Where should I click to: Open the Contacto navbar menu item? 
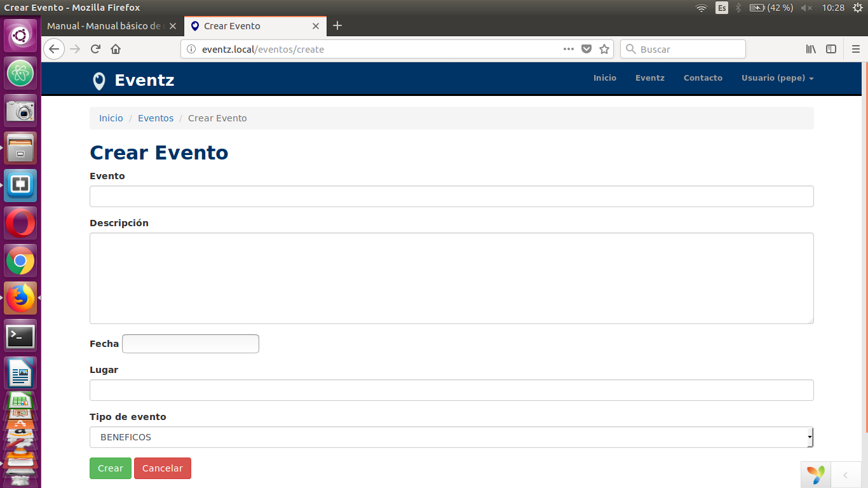(x=703, y=78)
